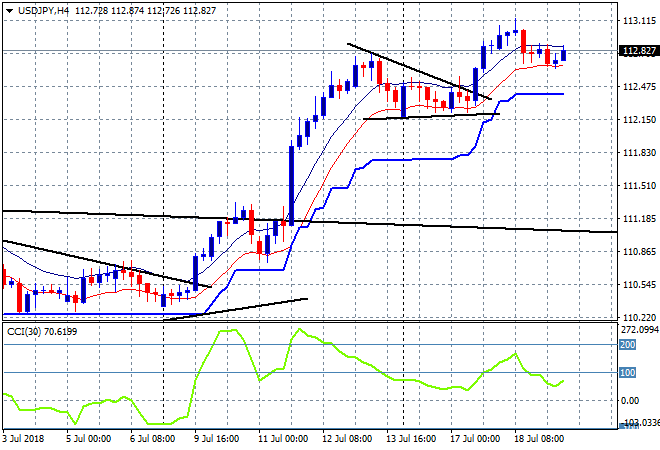Click the triangle beside USDJPY,H4 title
The width and height of the screenshot is (660, 450).
10,11
